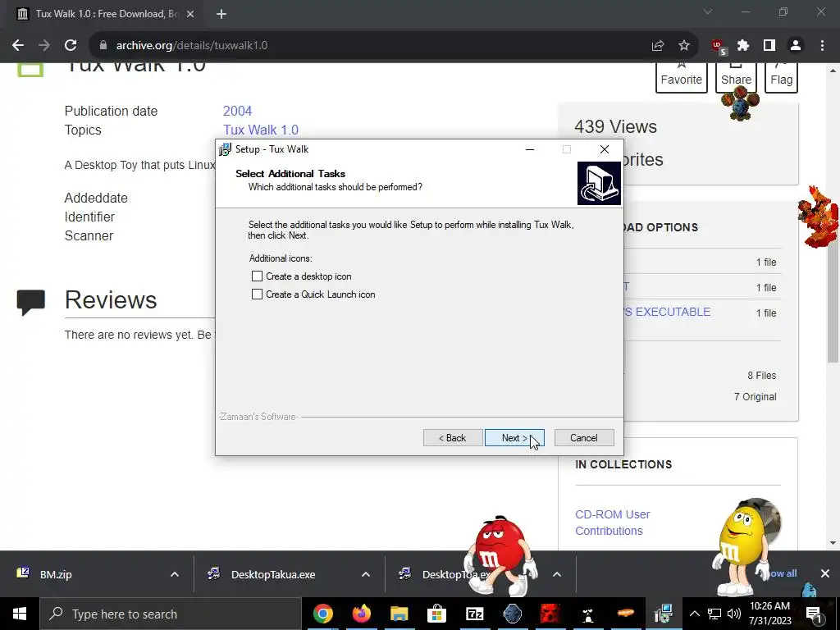Open the tab search dropdown chevron
The height and width of the screenshot is (630, 840).
pos(708,11)
